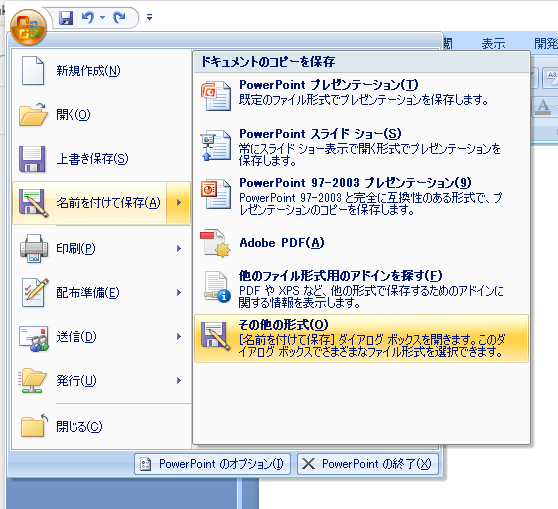Click PowerPoint の終了(X) button
This screenshot has height=509, width=558.
coord(368,464)
